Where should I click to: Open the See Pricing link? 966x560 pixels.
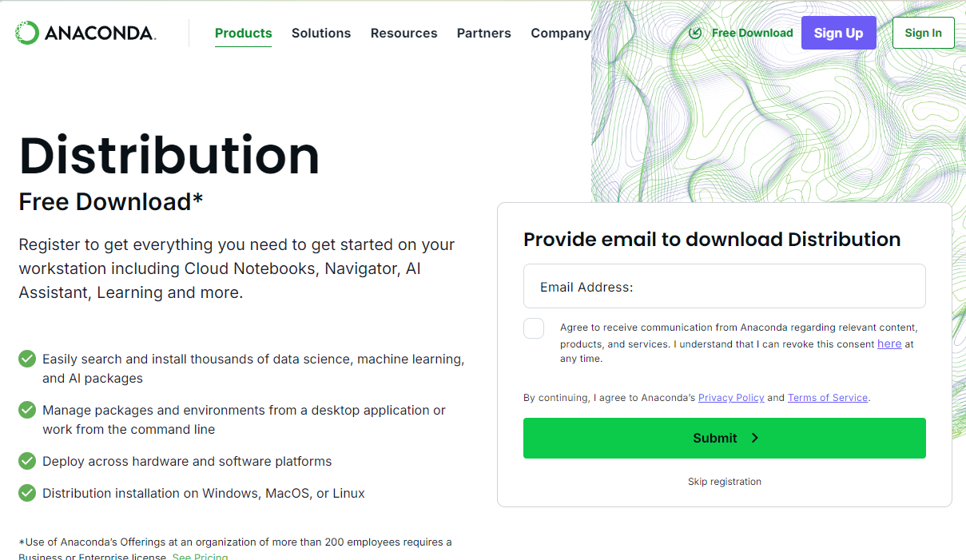click(x=201, y=556)
